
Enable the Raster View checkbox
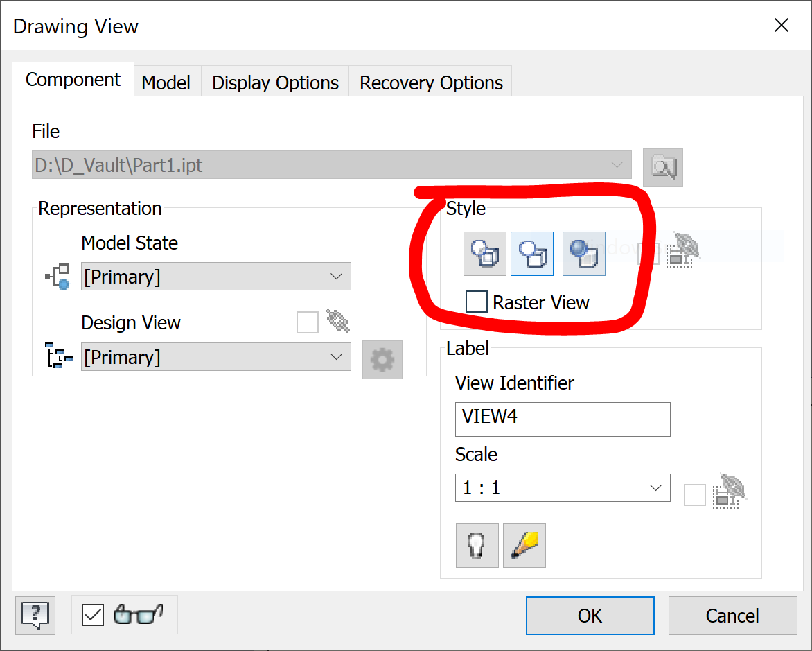point(477,302)
